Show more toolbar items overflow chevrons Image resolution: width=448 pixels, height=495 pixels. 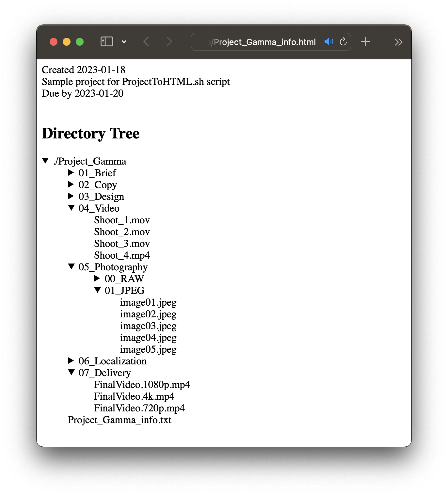point(398,42)
